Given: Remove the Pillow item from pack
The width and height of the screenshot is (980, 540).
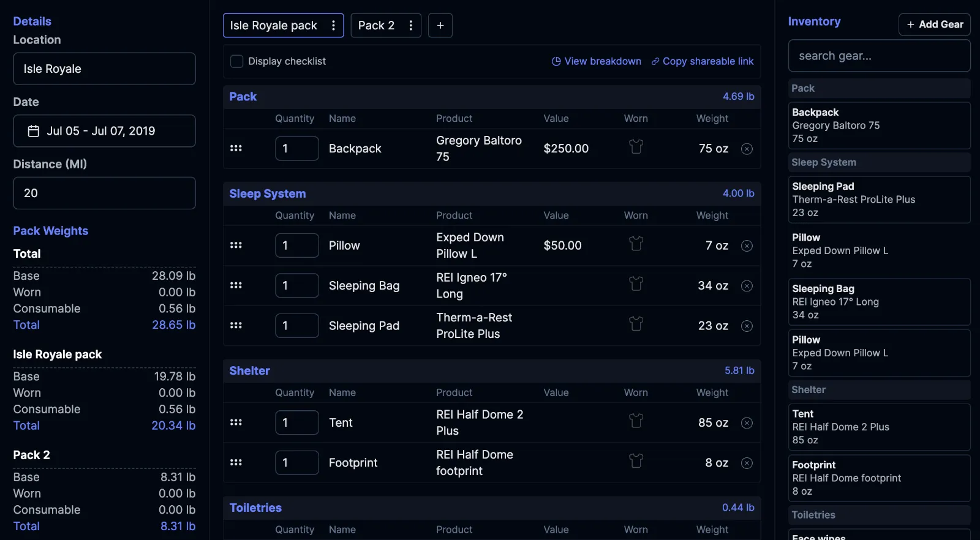Looking at the screenshot, I should click(747, 246).
